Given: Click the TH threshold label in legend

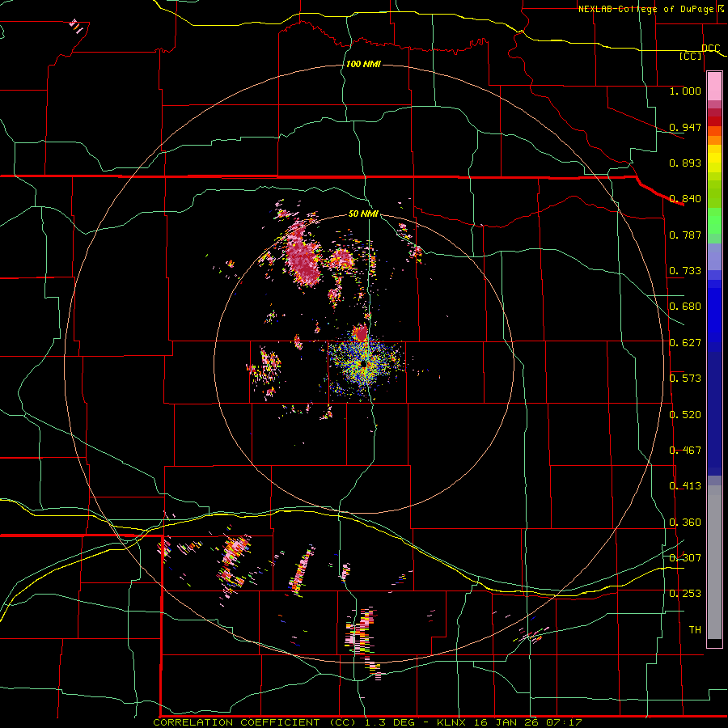Looking at the screenshot, I should 695,629.
